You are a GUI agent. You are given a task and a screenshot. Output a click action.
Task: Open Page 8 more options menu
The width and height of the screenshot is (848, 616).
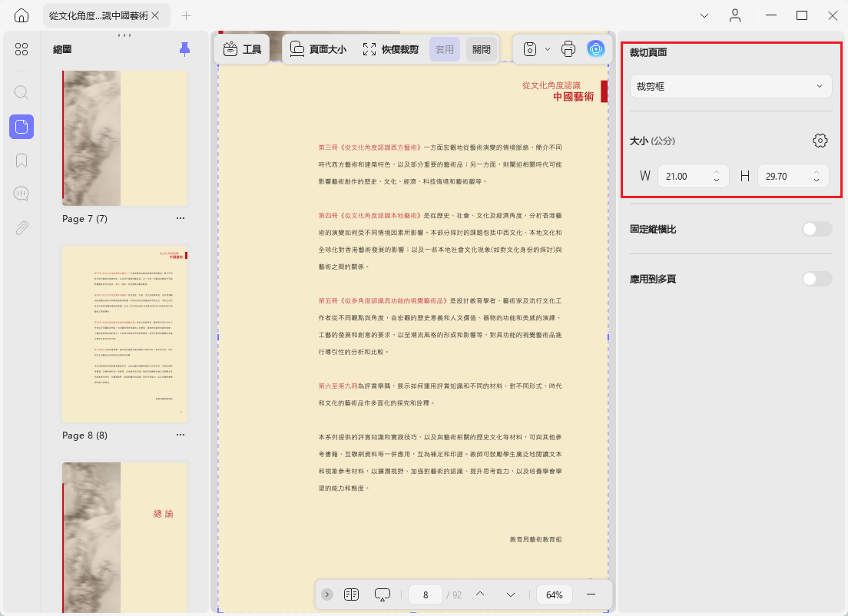coord(180,435)
